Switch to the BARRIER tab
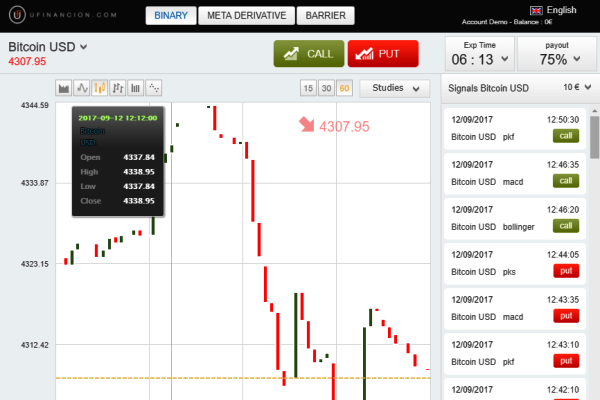The height and width of the screenshot is (400, 600). point(326,16)
